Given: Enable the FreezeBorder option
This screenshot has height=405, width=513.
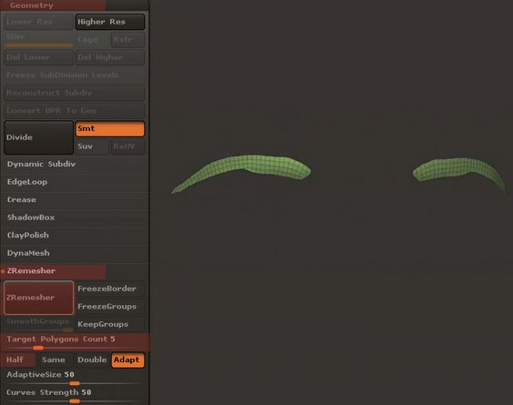Looking at the screenshot, I should tap(110, 289).
